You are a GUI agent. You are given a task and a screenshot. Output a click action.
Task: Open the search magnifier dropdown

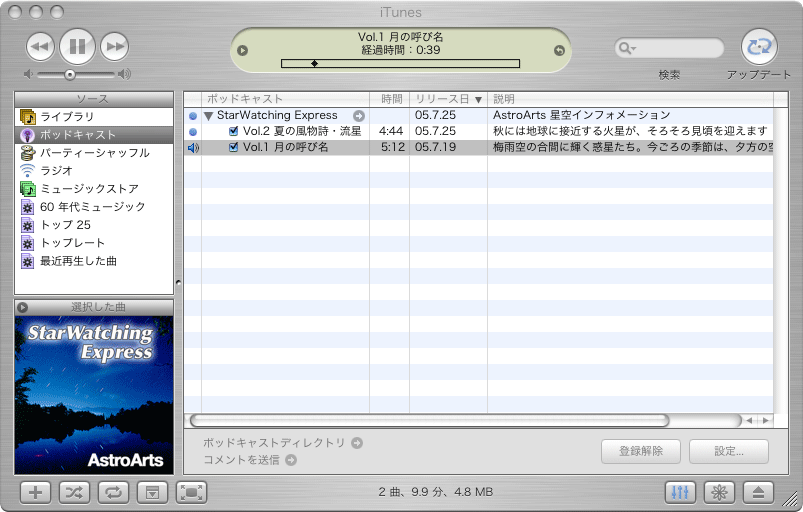(x=627, y=48)
